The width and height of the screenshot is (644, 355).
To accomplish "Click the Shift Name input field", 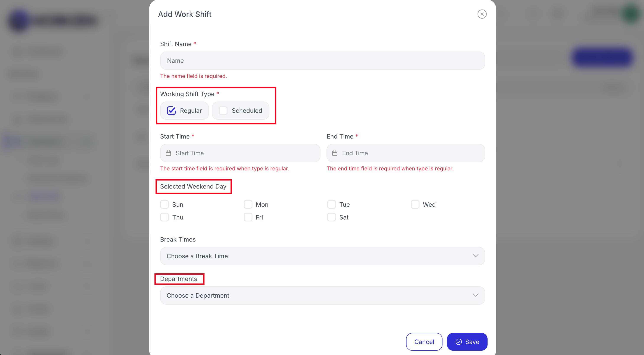I will [322, 61].
